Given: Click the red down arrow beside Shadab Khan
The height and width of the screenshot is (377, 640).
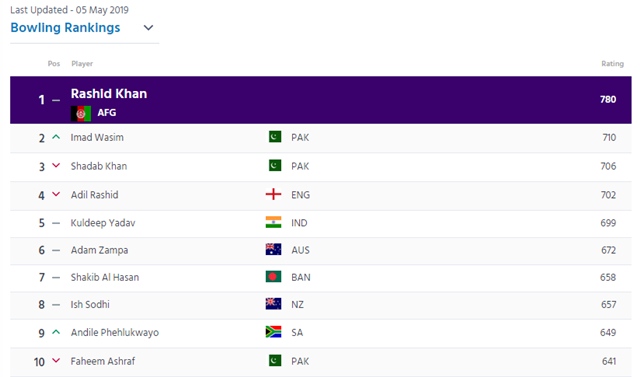Looking at the screenshot, I should click(56, 166).
